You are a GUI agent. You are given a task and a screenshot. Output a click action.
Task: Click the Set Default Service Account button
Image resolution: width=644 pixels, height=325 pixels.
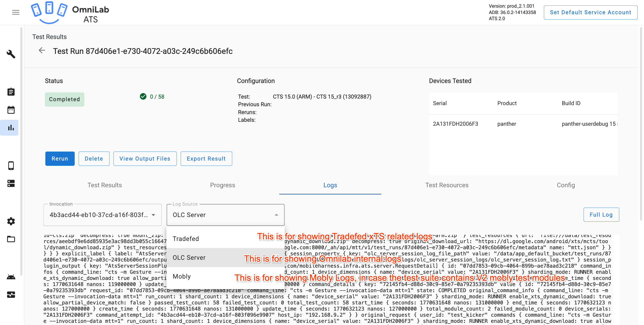(590, 12)
